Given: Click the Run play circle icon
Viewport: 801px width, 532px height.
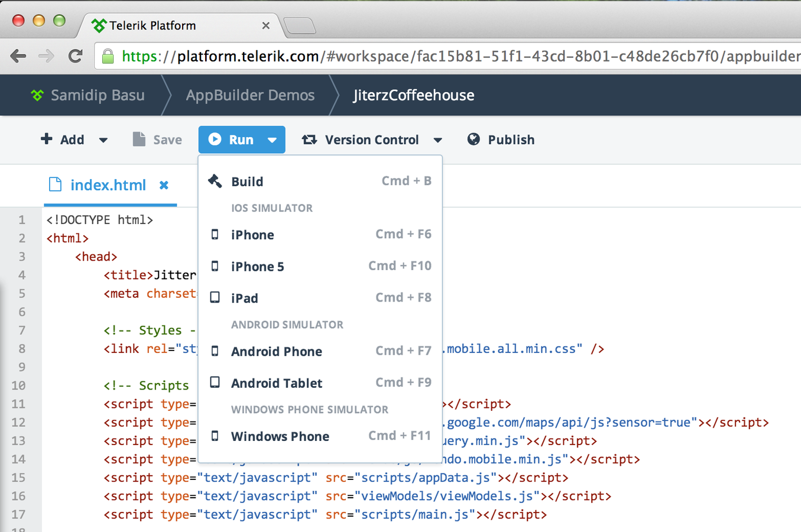Looking at the screenshot, I should [215, 139].
